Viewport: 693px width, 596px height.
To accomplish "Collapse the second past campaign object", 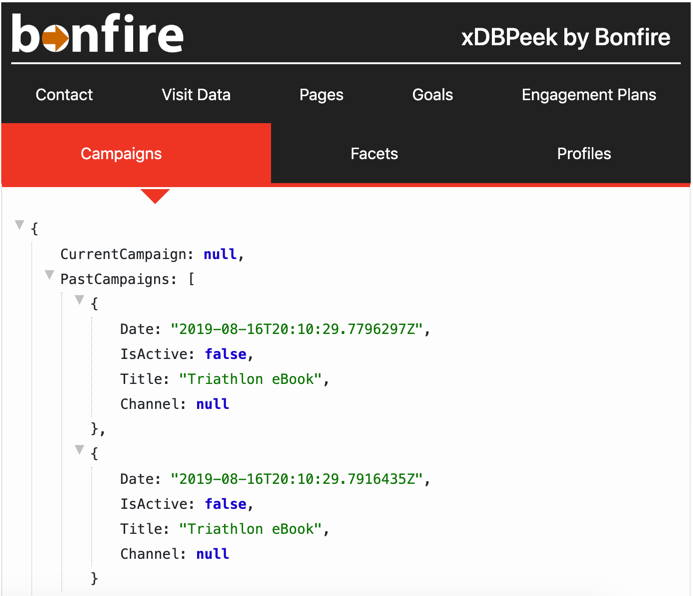I will pos(80,450).
